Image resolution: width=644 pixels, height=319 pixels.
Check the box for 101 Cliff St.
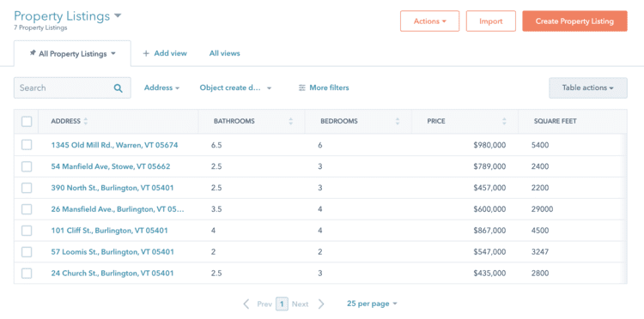(x=27, y=231)
